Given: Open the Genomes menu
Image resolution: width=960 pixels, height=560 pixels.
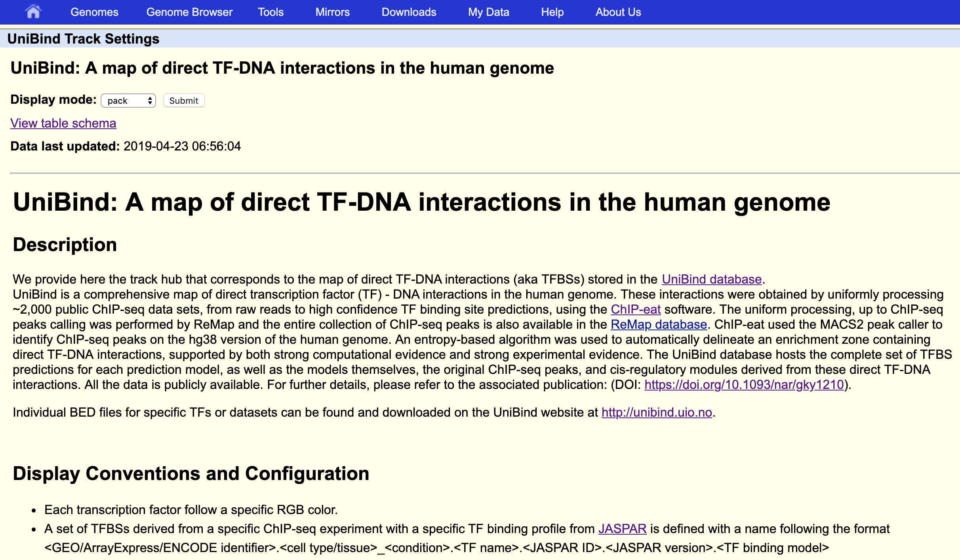Looking at the screenshot, I should [x=94, y=12].
